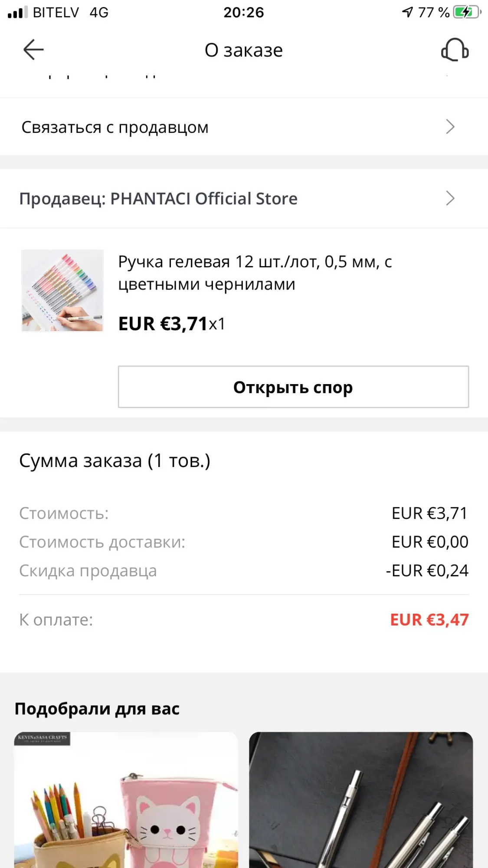Open the gel pen product title

(x=255, y=273)
